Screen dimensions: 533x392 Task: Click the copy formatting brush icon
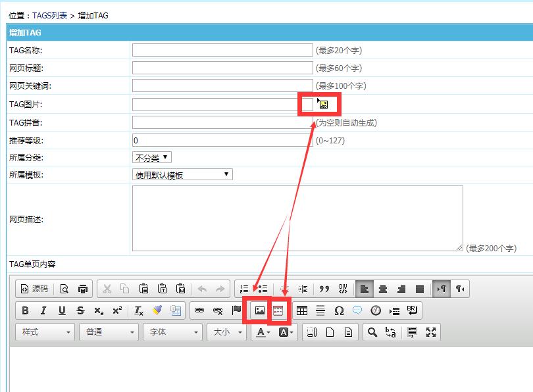point(157,310)
